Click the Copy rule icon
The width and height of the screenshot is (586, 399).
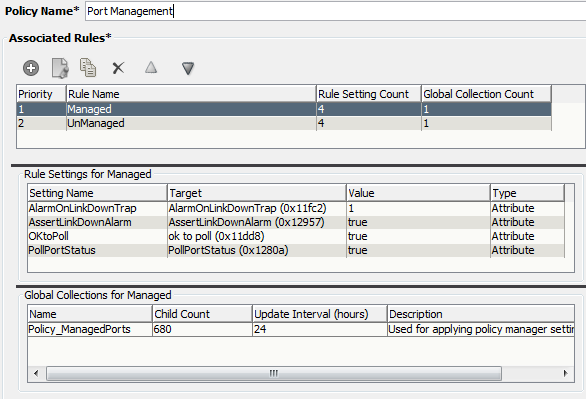[88, 68]
